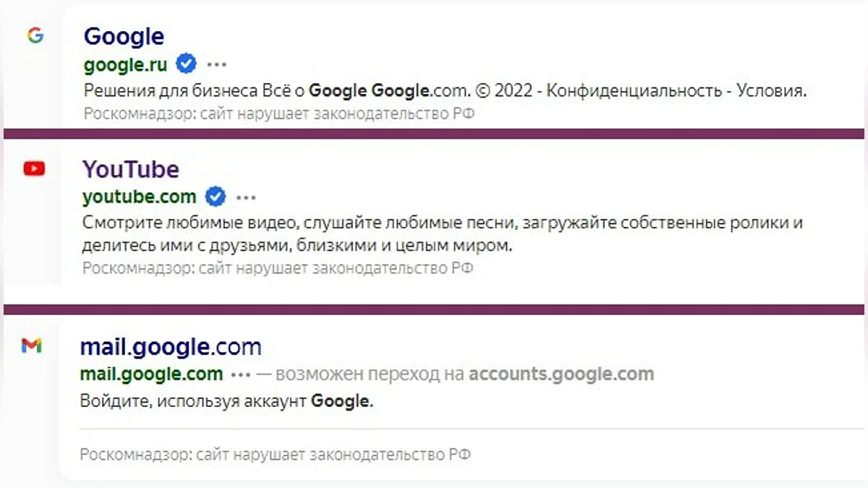Click the accounts.google.com redirect text
The image size is (868, 488).
[561, 374]
